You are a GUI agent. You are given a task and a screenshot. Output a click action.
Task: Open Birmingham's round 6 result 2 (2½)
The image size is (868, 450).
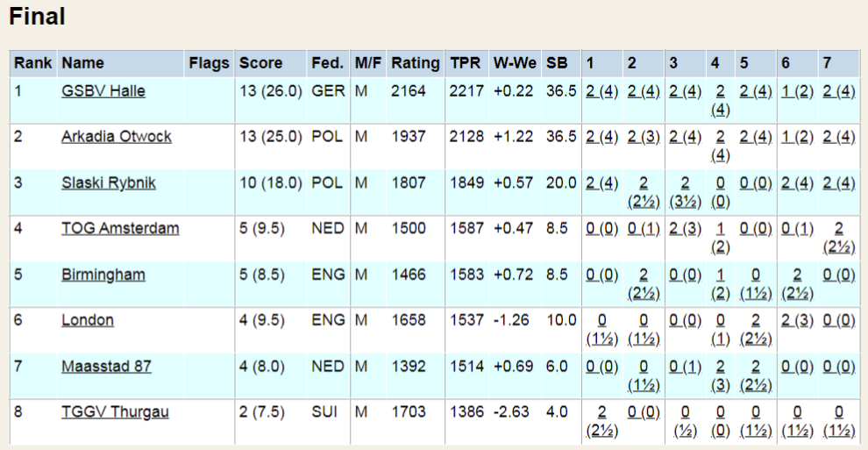797,284
